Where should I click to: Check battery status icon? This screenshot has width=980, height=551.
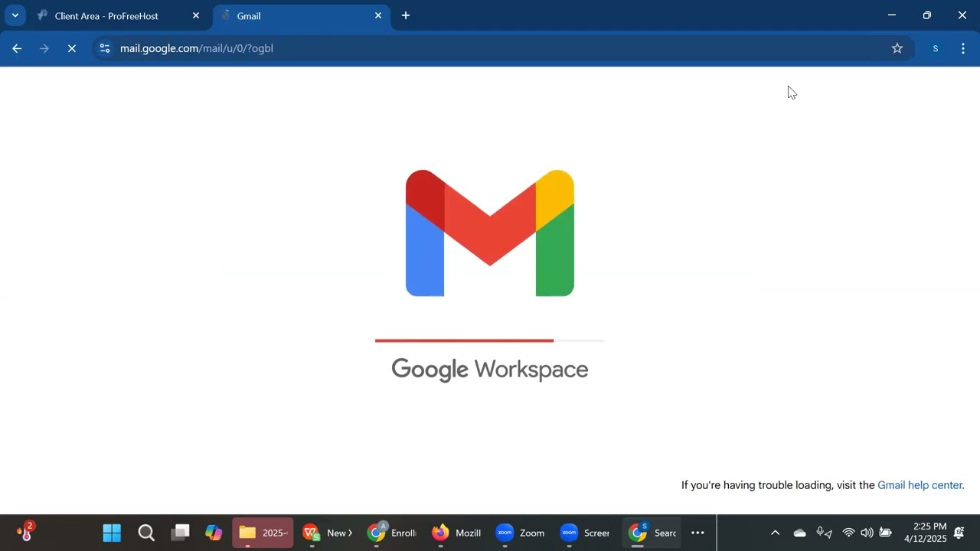click(x=886, y=533)
